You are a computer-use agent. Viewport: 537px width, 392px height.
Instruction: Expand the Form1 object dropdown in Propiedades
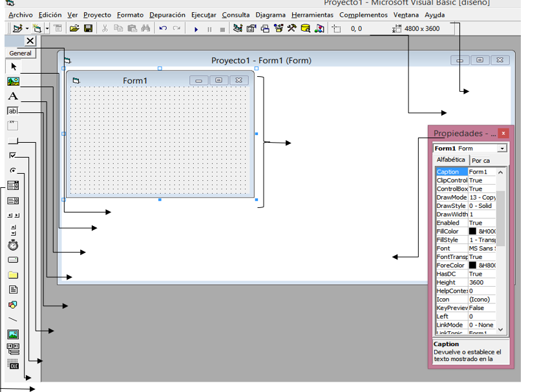pyautogui.click(x=502, y=149)
